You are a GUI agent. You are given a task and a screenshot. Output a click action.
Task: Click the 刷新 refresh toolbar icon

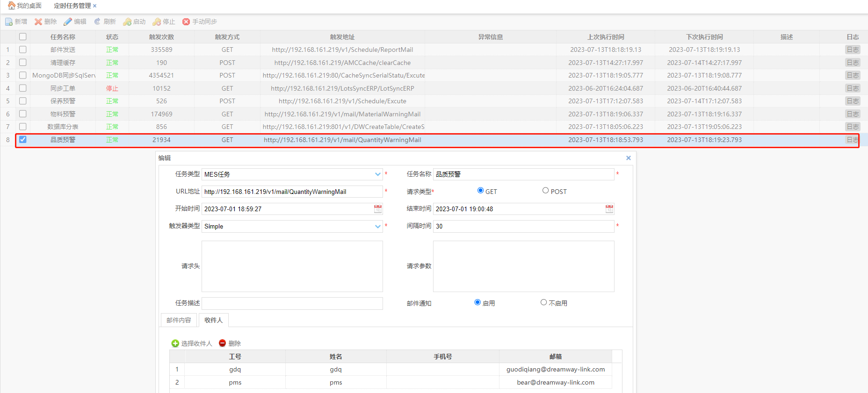(x=97, y=22)
